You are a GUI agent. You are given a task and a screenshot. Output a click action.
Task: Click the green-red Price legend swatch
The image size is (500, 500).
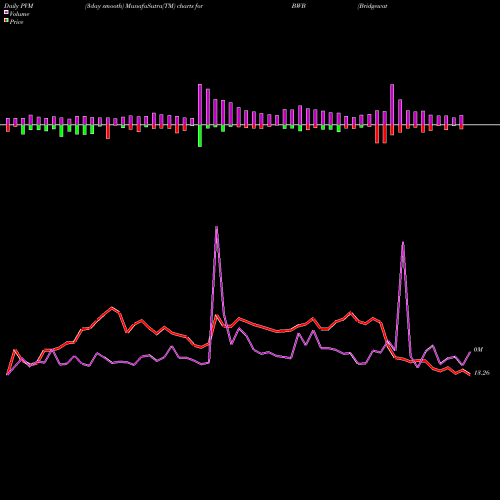(6, 21)
